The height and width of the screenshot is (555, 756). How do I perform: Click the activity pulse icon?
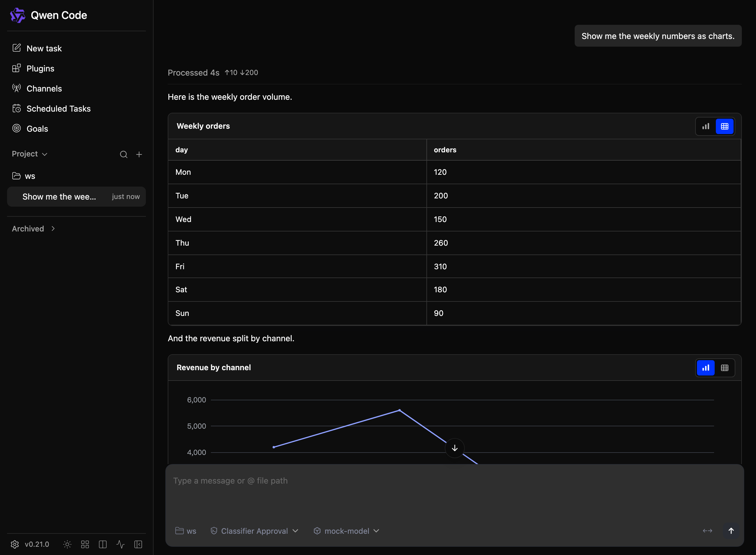click(120, 544)
